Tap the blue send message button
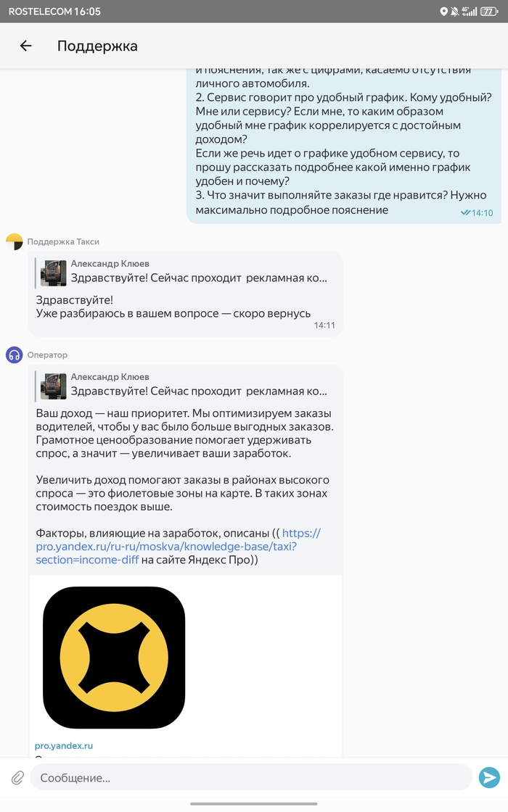This screenshot has height=812, width=508. (489, 777)
